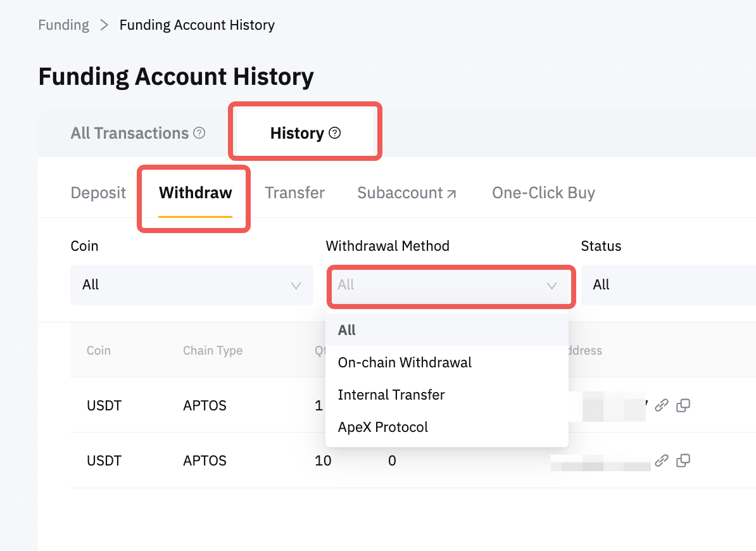Open link icon for first USDT withdrawal
Screen dimensions: 756x551
coord(662,405)
